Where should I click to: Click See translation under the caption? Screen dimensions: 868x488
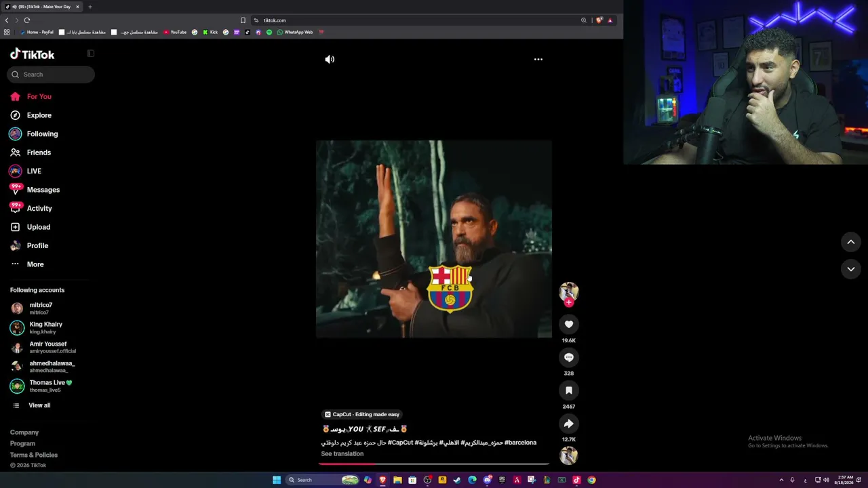[x=342, y=454]
